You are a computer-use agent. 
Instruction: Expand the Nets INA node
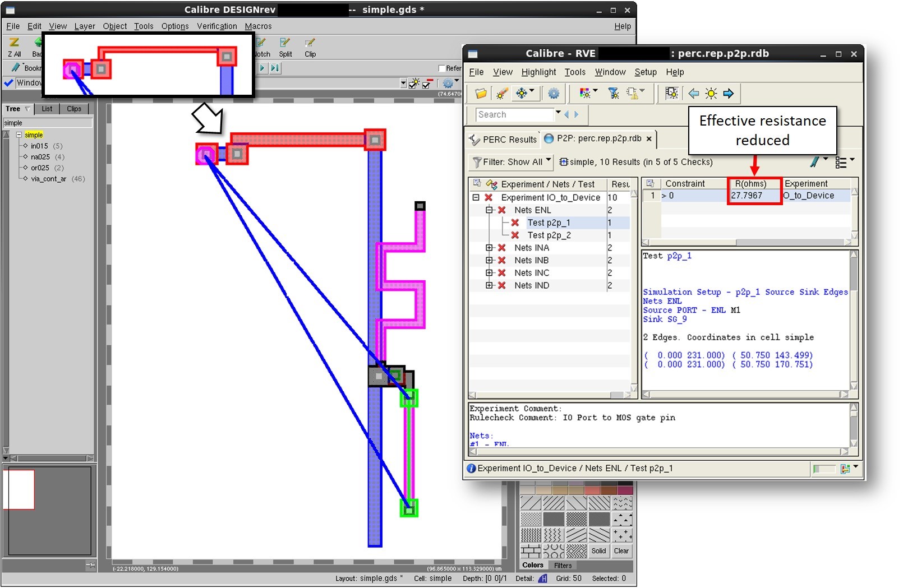click(x=489, y=248)
